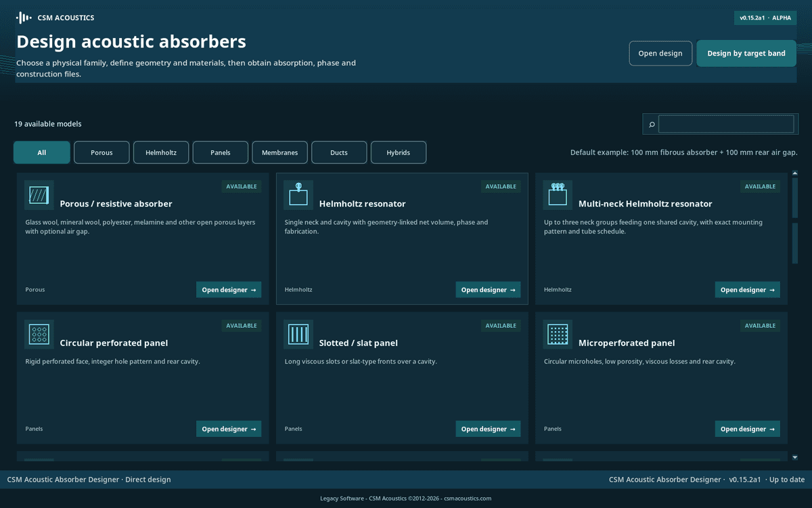The width and height of the screenshot is (812, 508).
Task: Show only Ducts models
Action: [339, 152]
